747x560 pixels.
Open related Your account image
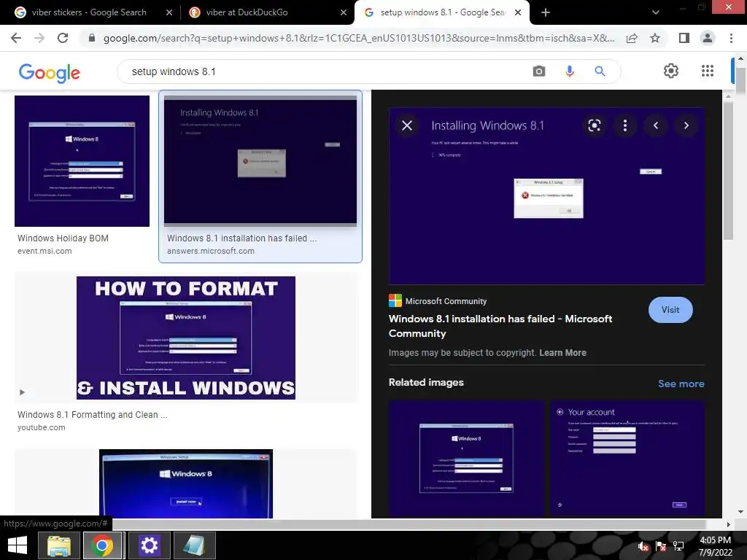(627, 459)
